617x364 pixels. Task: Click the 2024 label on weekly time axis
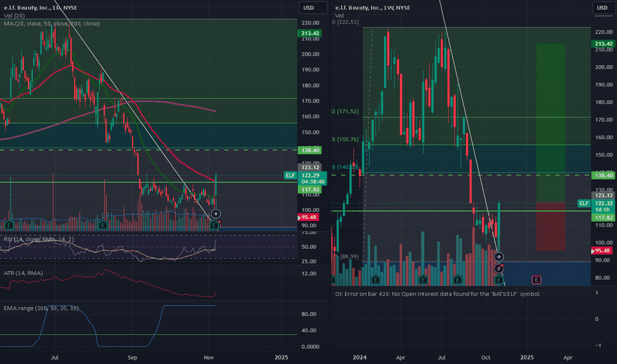[x=359, y=357]
